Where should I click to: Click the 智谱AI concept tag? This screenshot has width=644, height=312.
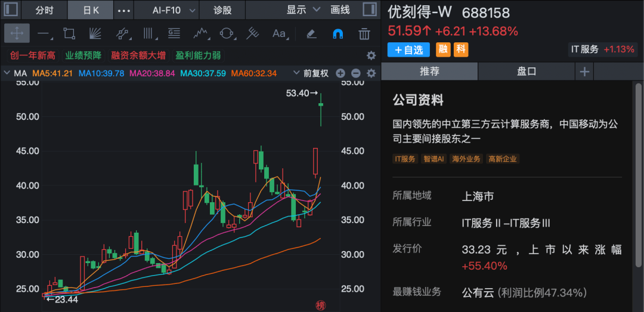click(x=434, y=159)
